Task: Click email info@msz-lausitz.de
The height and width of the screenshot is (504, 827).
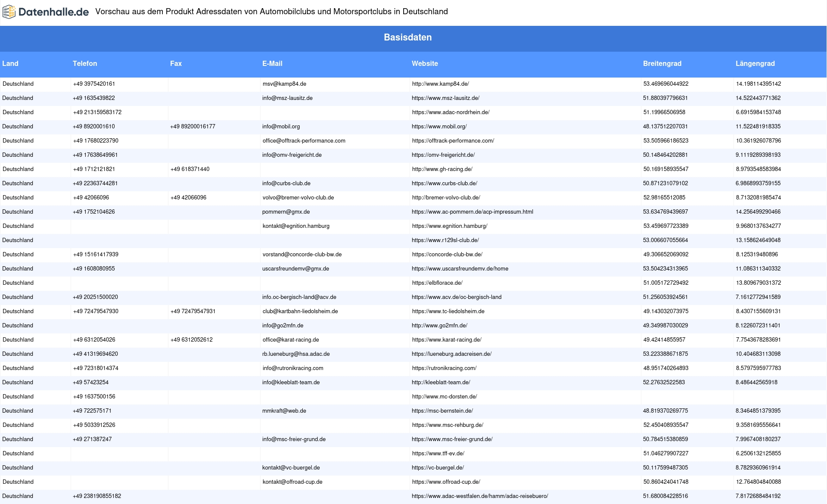Action: (287, 98)
